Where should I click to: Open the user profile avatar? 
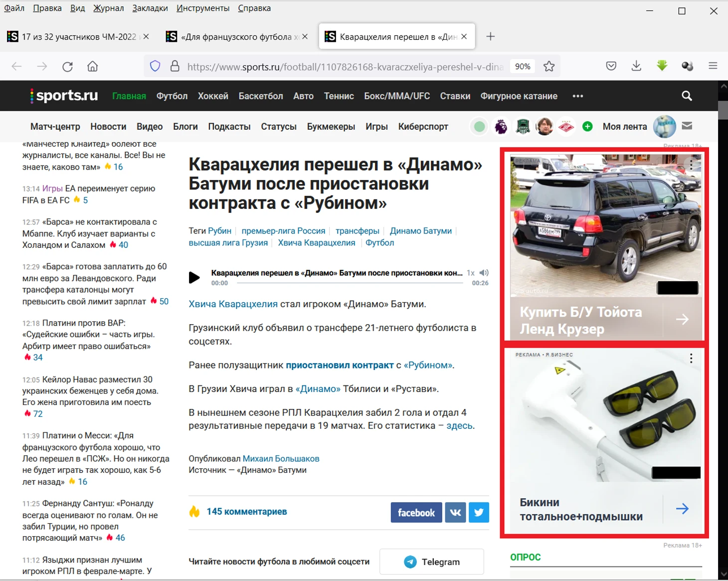click(x=665, y=127)
